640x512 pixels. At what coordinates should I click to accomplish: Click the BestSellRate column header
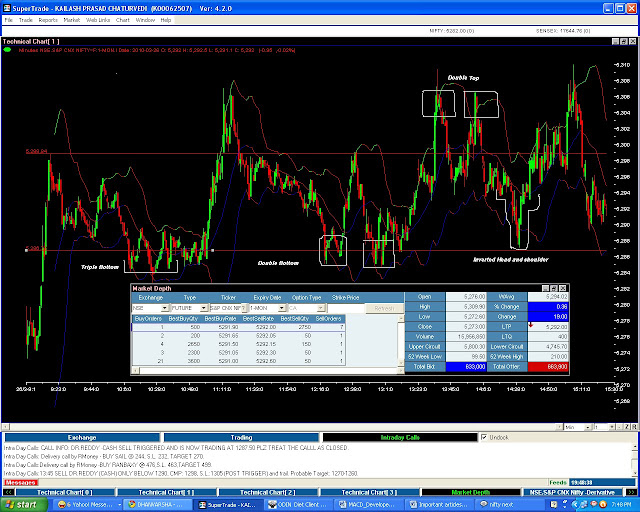coord(258,318)
